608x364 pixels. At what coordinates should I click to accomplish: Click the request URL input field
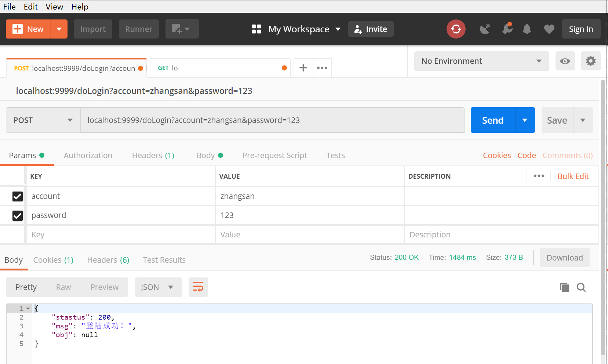coord(272,120)
